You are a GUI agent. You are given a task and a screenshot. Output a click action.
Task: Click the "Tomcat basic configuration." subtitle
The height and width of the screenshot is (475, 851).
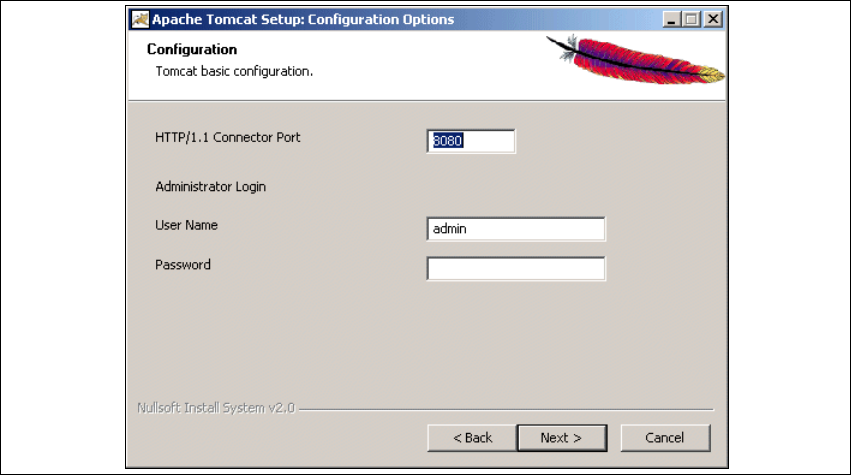[x=235, y=72]
